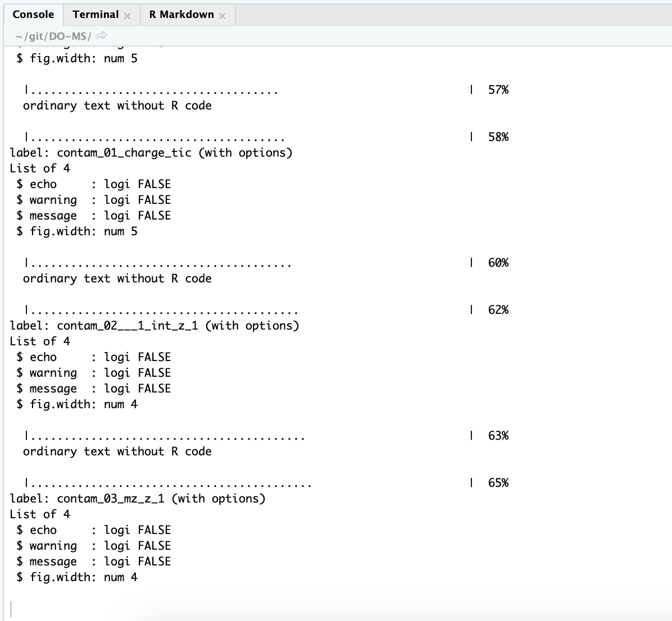Open the R Markdown tab
This screenshot has height=621, width=672.
point(181,15)
